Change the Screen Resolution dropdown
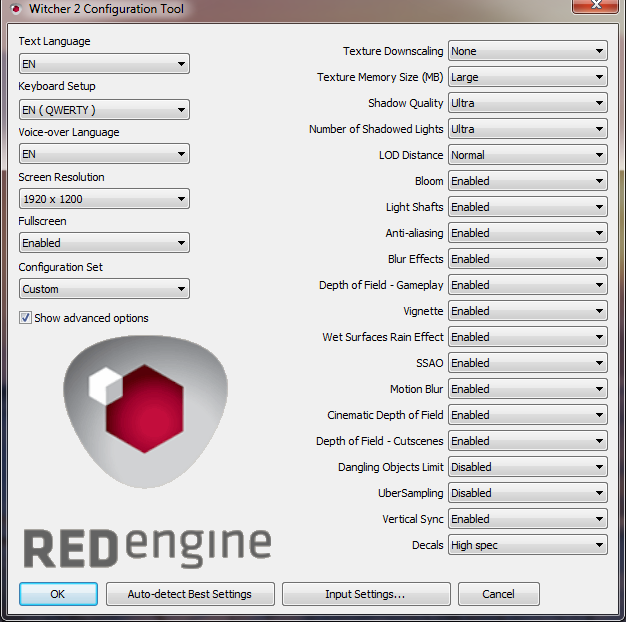 104,199
